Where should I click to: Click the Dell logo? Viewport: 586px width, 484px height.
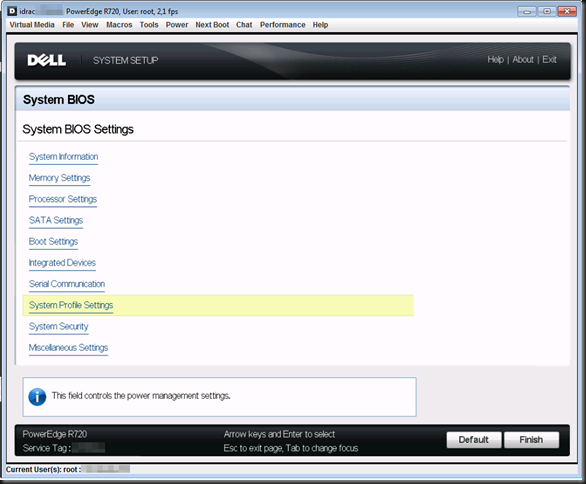click(x=47, y=60)
